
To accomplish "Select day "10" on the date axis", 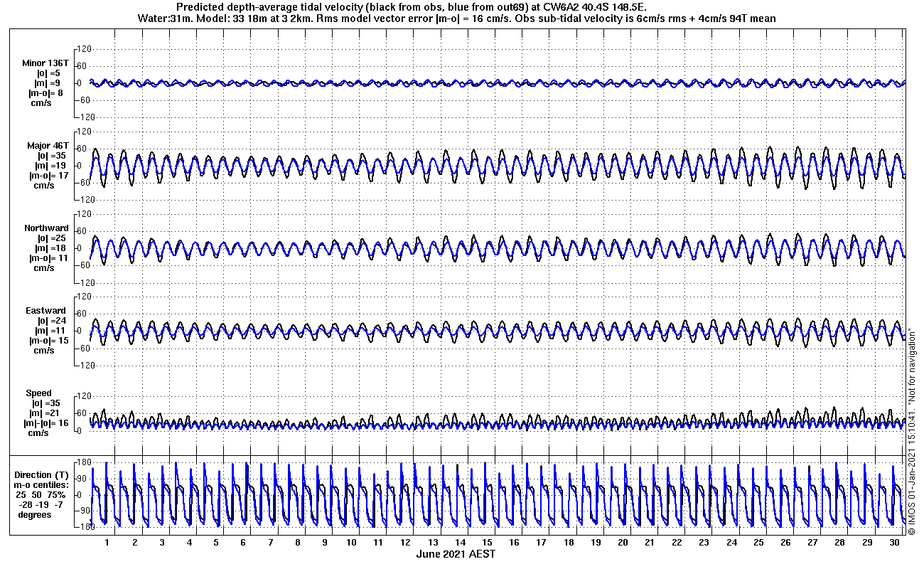I will pos(352,542).
